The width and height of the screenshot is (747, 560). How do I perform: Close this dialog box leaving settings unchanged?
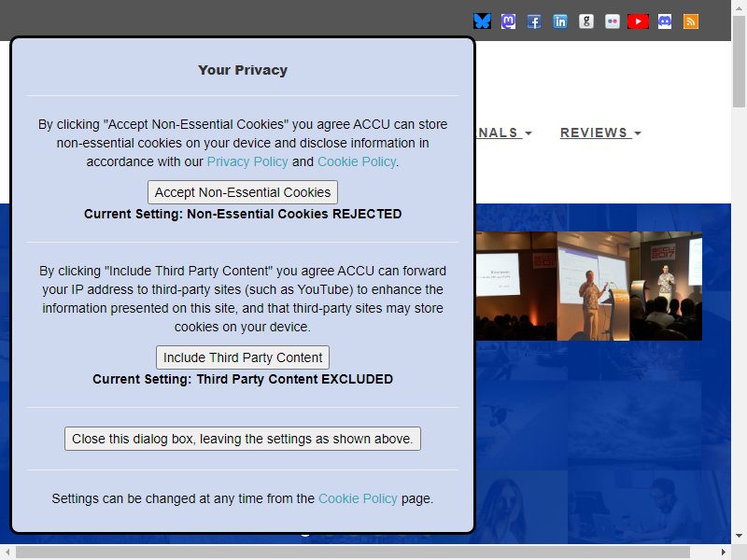(x=243, y=439)
